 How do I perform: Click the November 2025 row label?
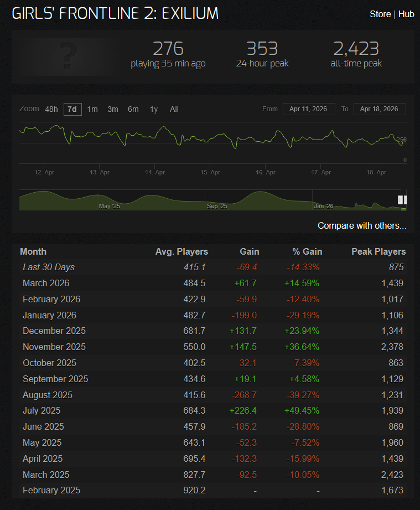(54, 347)
